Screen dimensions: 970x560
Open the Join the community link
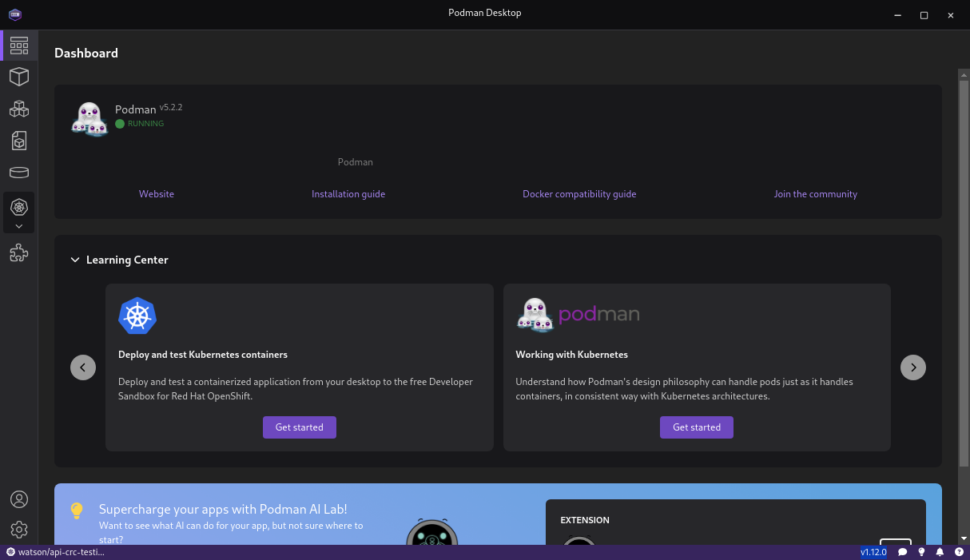(815, 194)
